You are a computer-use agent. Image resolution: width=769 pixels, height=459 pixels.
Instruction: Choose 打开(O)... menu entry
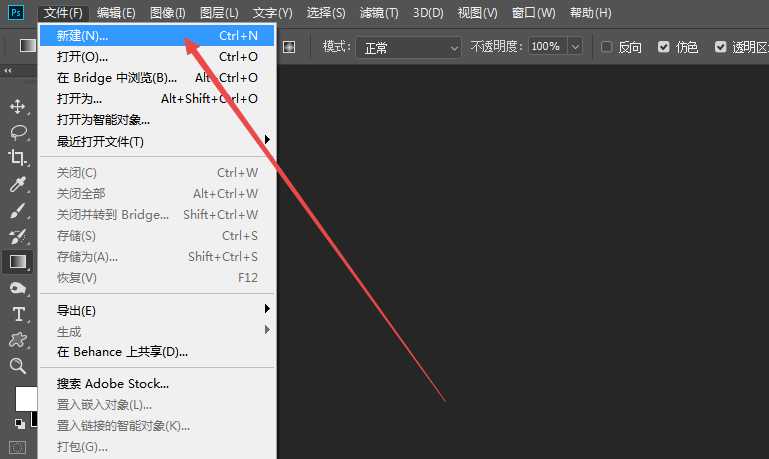tap(156, 56)
